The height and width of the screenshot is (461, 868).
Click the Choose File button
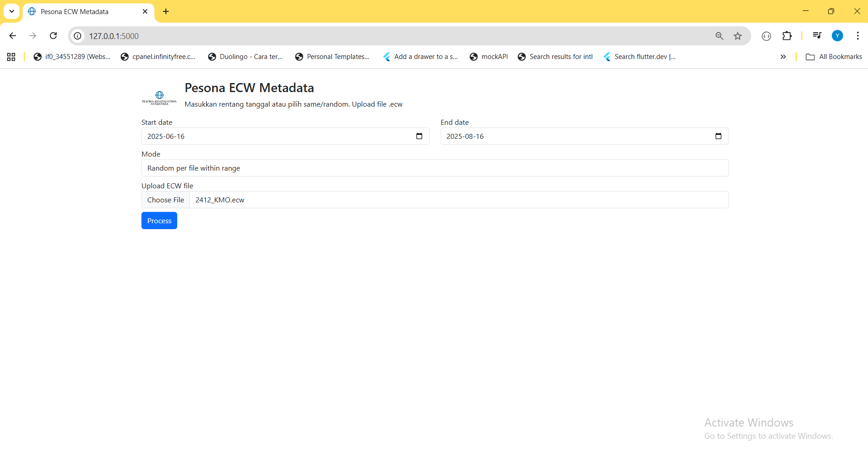(x=165, y=200)
